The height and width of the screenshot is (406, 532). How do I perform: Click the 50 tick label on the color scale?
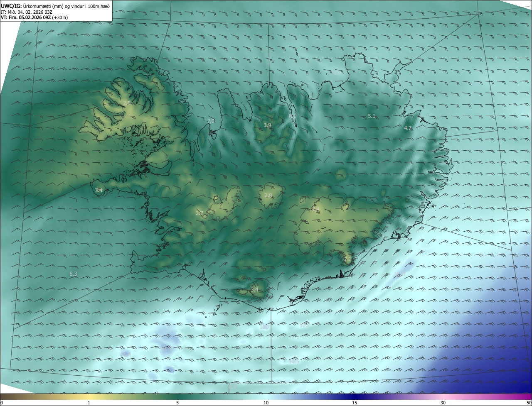[x=529, y=403]
